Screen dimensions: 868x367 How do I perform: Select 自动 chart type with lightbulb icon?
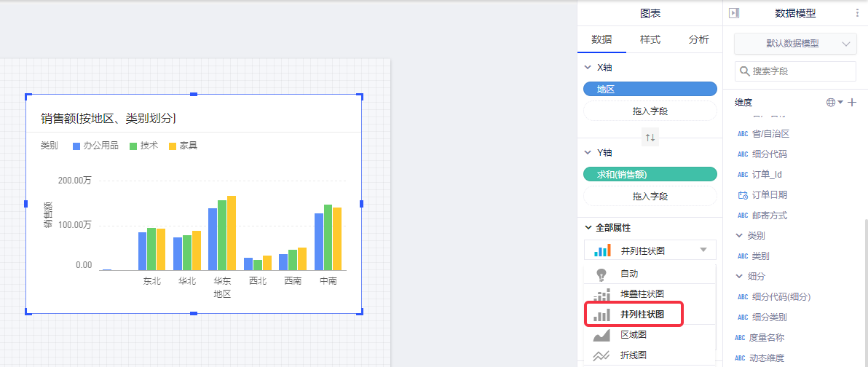pos(628,274)
